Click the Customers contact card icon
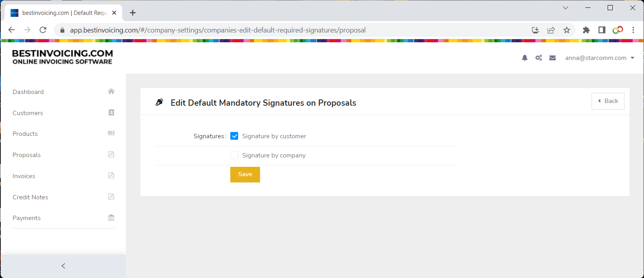 111,112
